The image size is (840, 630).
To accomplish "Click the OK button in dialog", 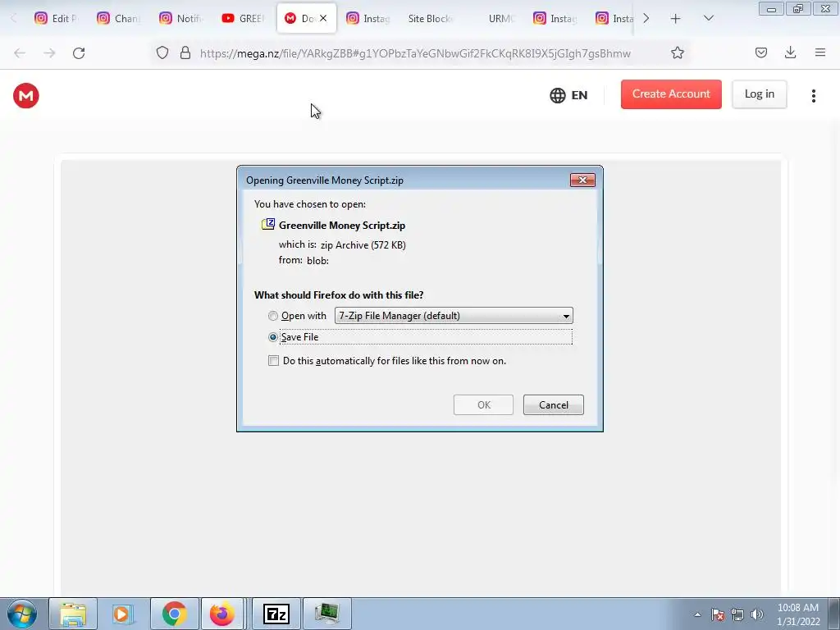I will pos(483,405).
